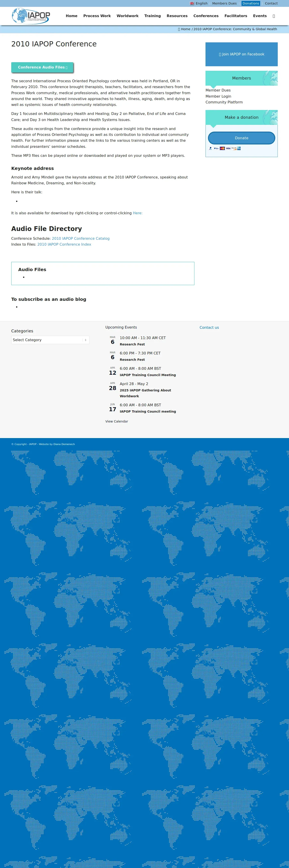Expand the Conferences menu
The image size is (289, 868).
coord(206,16)
